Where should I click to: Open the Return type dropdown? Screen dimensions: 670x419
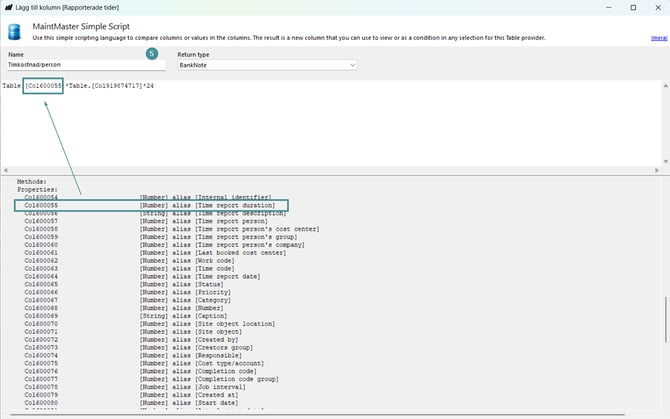(x=266, y=65)
